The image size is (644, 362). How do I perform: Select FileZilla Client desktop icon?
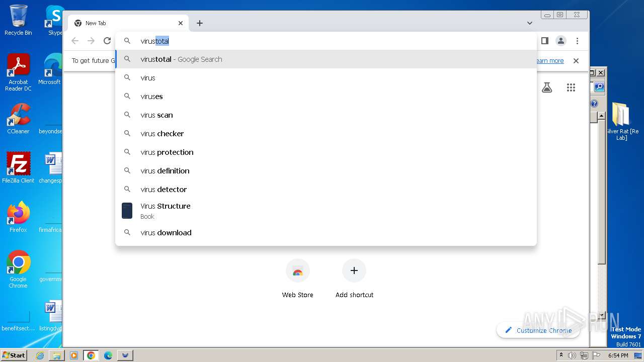(x=18, y=167)
